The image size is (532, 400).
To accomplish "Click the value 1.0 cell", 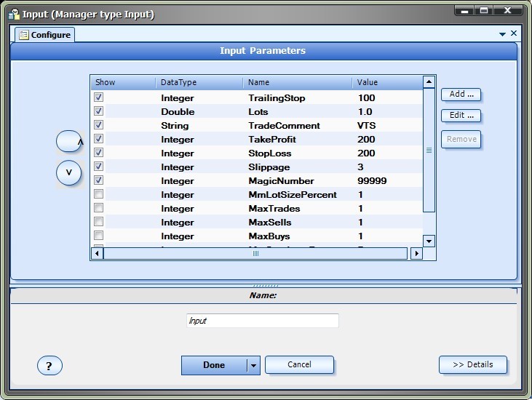I will coord(365,112).
